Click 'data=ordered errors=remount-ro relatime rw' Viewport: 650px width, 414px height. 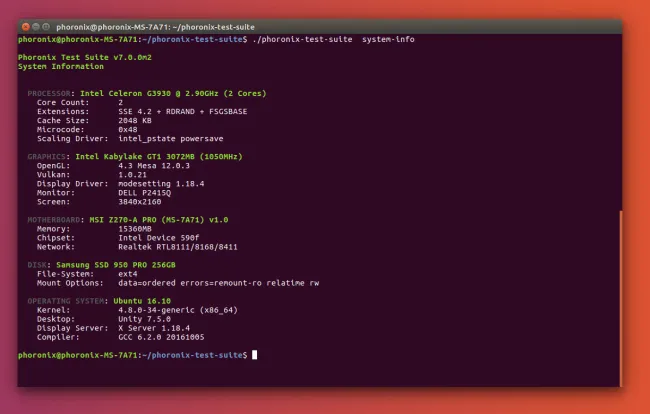coord(218,283)
